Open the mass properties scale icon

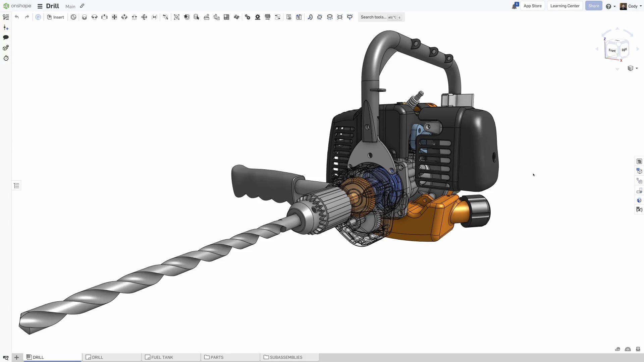click(x=638, y=349)
